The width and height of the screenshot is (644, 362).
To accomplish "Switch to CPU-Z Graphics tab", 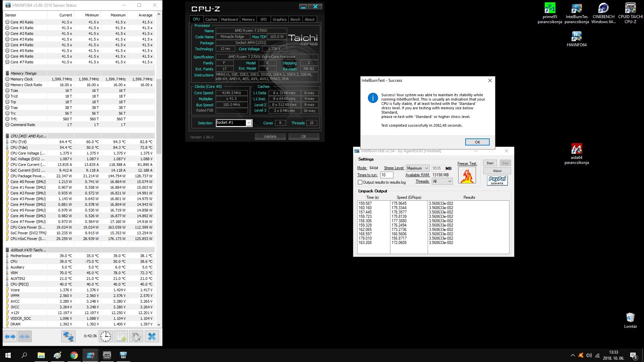I will [279, 19].
